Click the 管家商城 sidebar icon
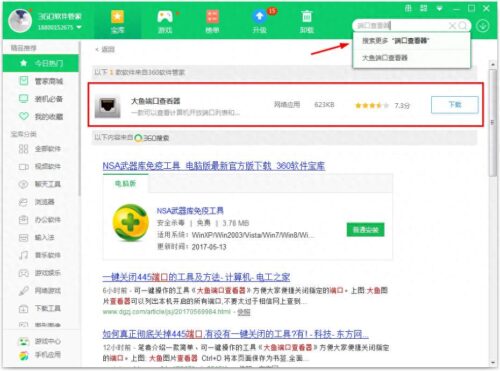The height and width of the screenshot is (371, 500). (x=24, y=81)
